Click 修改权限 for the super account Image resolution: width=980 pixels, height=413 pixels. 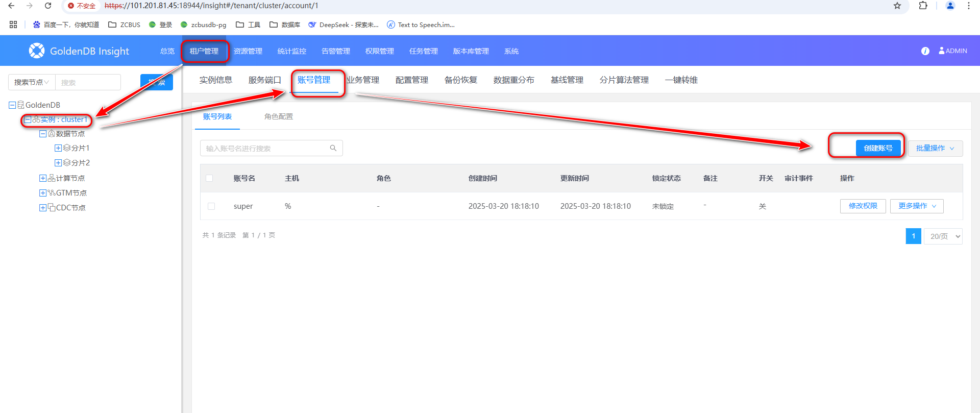coord(863,206)
